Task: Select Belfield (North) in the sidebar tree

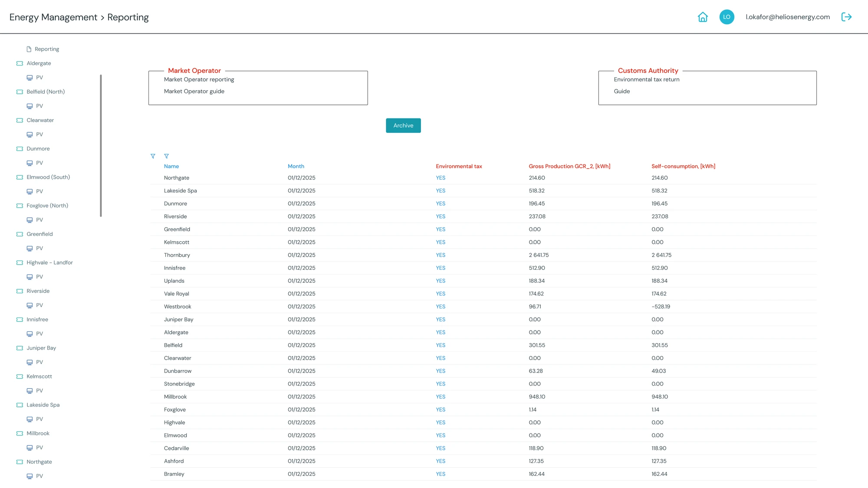Action: [46, 92]
